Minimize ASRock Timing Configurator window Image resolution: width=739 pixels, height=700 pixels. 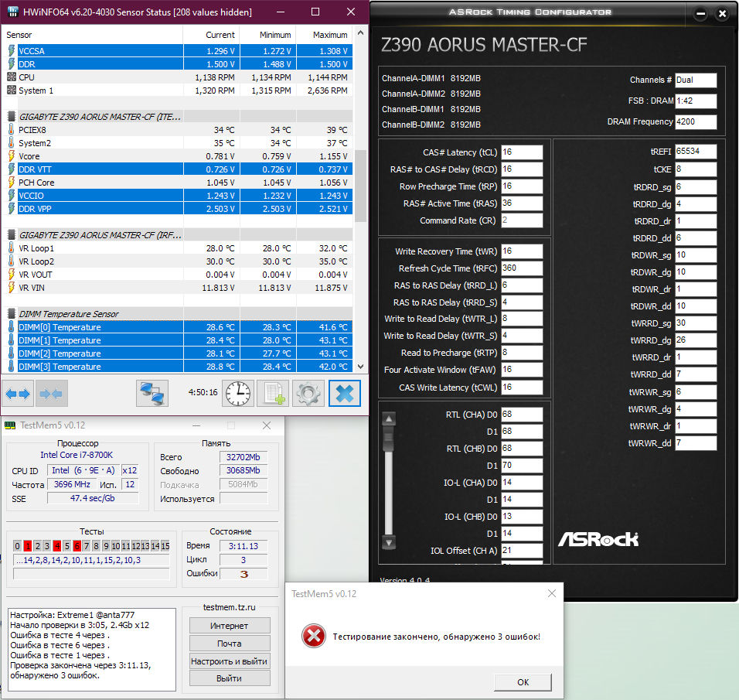[701, 14]
